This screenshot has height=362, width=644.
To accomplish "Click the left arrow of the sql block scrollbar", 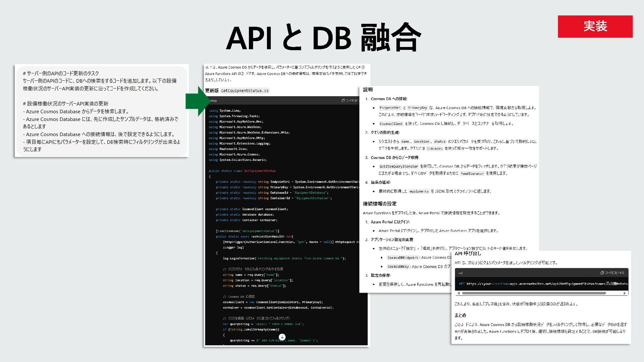I will coord(459,293).
